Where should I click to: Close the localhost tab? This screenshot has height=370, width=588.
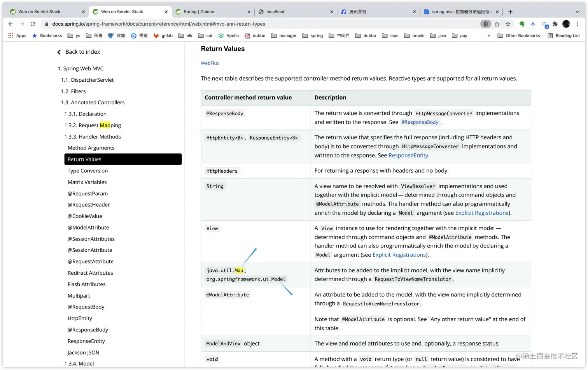pyautogui.click(x=332, y=12)
